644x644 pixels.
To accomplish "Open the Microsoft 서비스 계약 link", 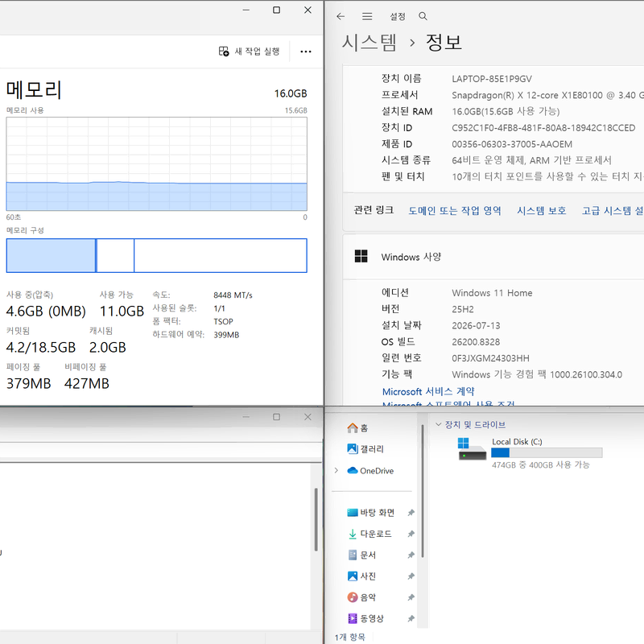I will 428,391.
